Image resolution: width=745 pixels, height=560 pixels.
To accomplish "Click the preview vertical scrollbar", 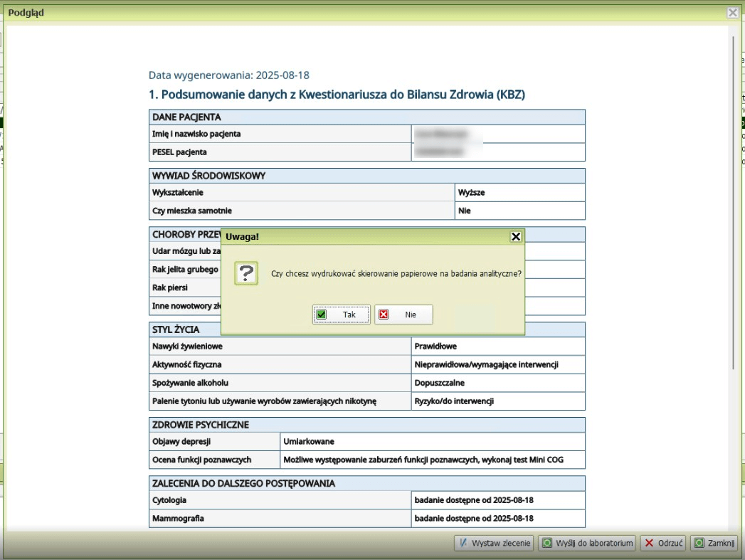I will [x=733, y=204].
